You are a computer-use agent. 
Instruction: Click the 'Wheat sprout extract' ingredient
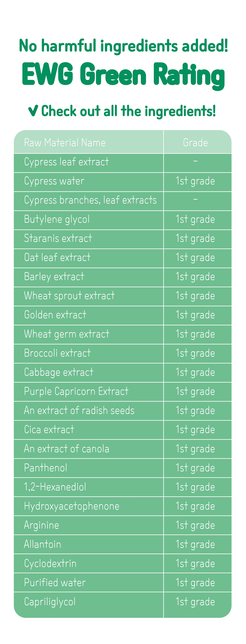69,296
